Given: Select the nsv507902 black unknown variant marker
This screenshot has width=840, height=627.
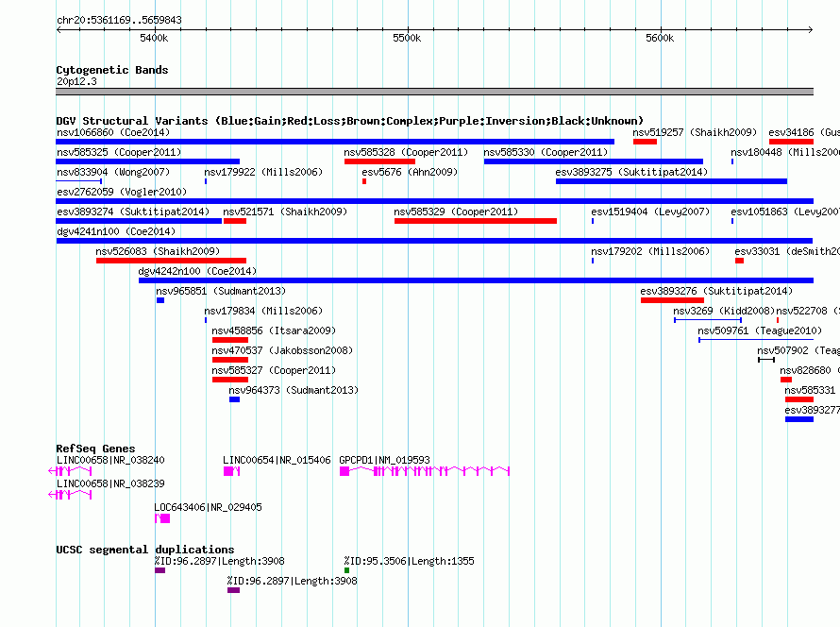Looking at the screenshot, I should click(766, 360).
